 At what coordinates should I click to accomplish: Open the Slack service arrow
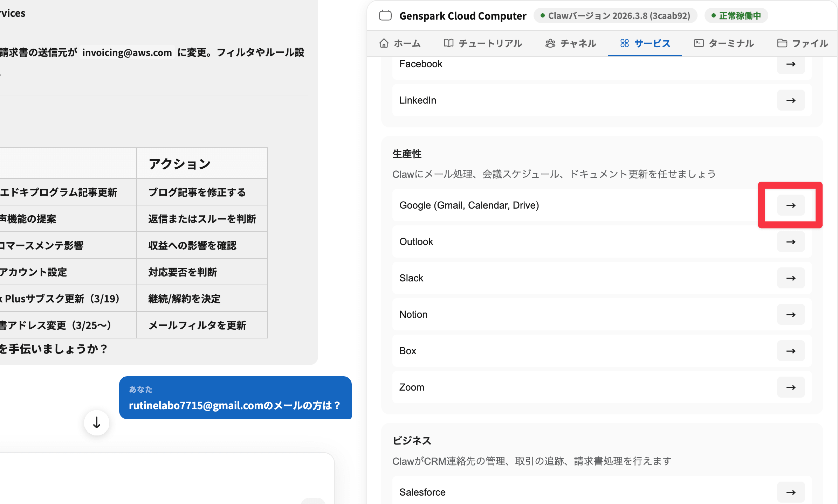(791, 278)
